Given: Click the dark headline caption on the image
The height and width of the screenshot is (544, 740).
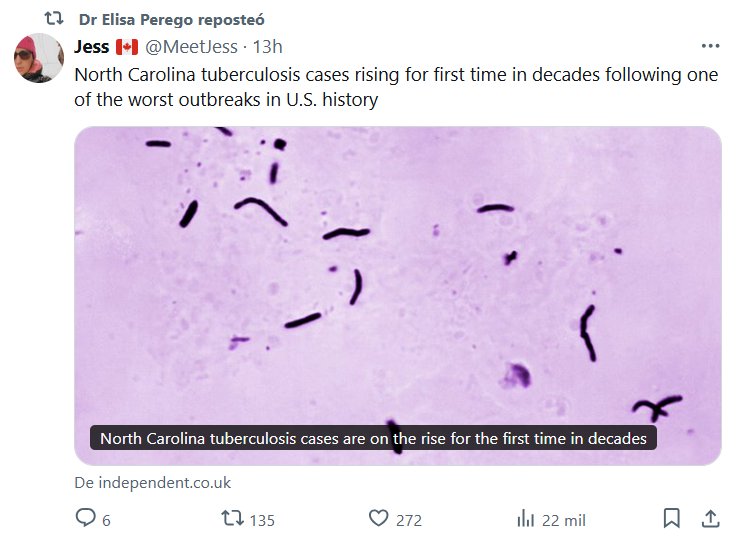Looking at the screenshot, I should [x=373, y=439].
